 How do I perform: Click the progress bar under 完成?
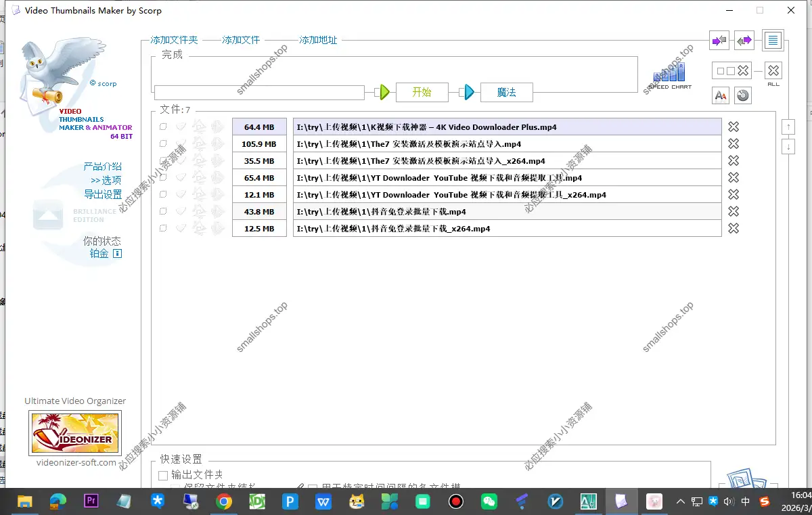258,92
